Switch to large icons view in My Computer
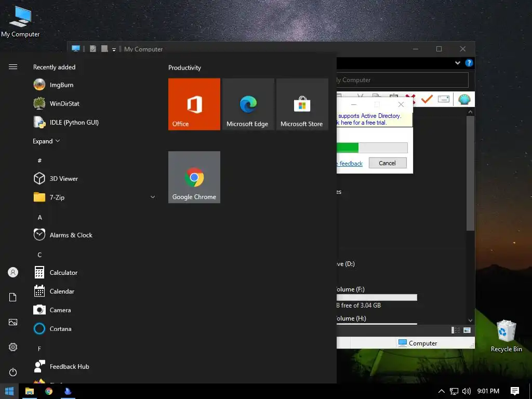This screenshot has width=532, height=399. point(467,330)
